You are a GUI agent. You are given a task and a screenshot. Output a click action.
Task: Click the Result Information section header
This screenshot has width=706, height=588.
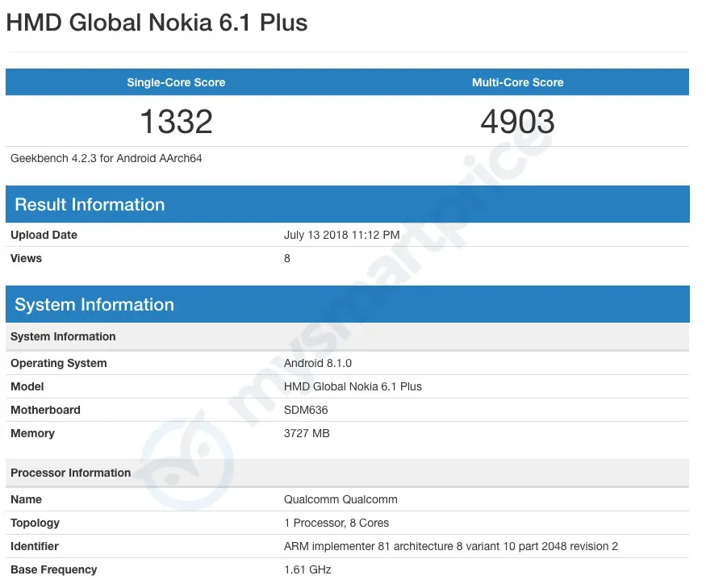click(x=90, y=205)
